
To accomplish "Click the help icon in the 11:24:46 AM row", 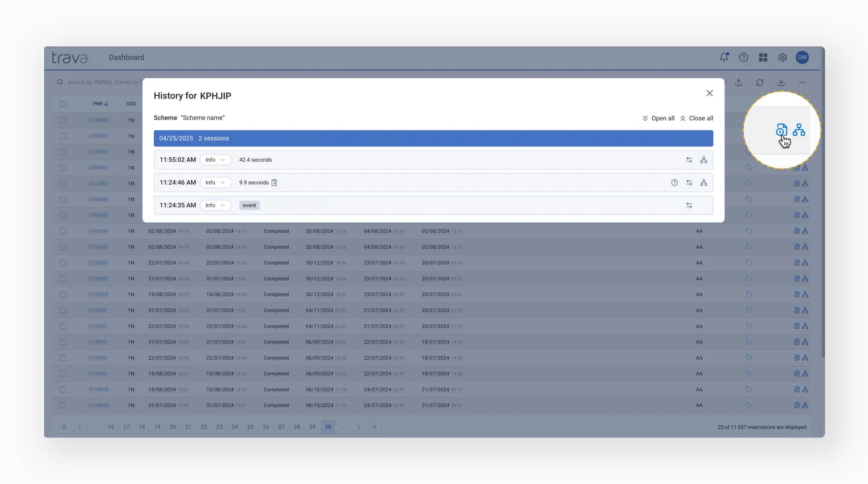I will tap(674, 182).
